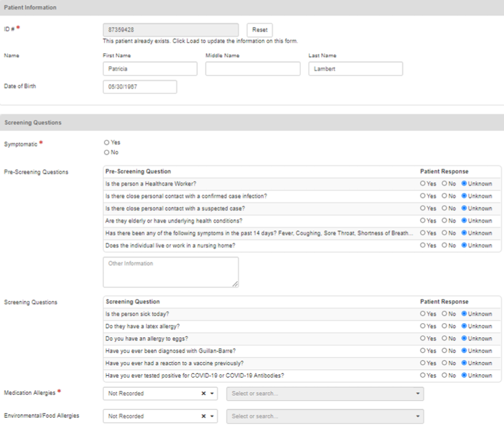Select Yes for Symptomatic

[x=107, y=143]
